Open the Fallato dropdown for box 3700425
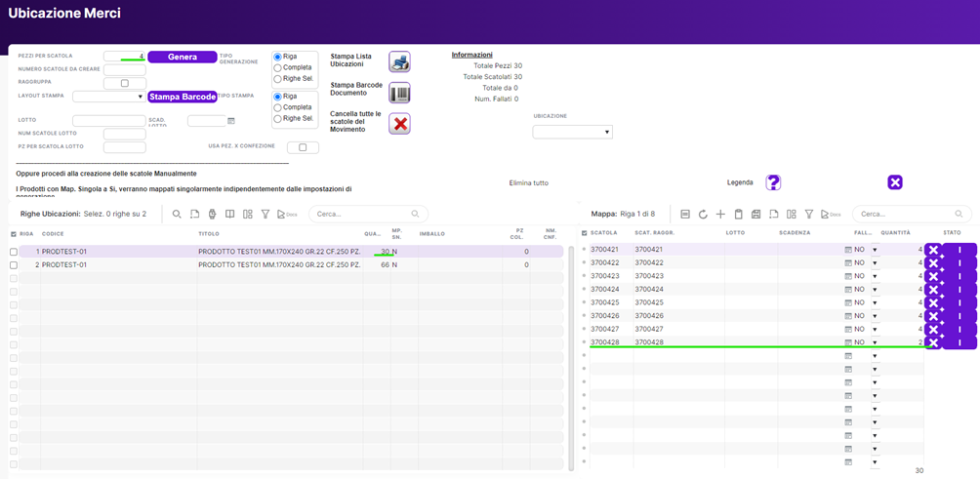Image resolution: width=980 pixels, height=479 pixels. [875, 302]
